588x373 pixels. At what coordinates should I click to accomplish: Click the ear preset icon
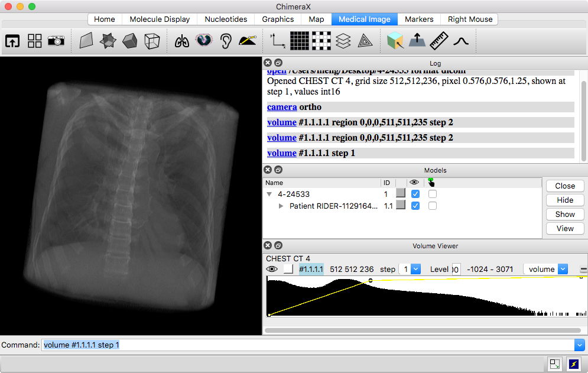(226, 41)
